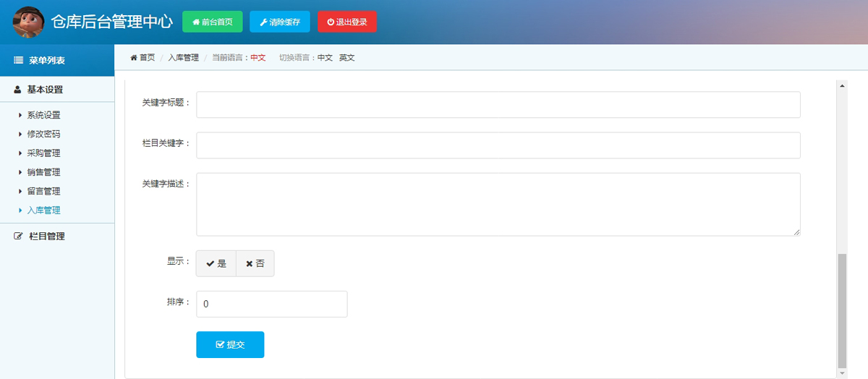
Task: Set 显示 to 是
Action: (216, 263)
